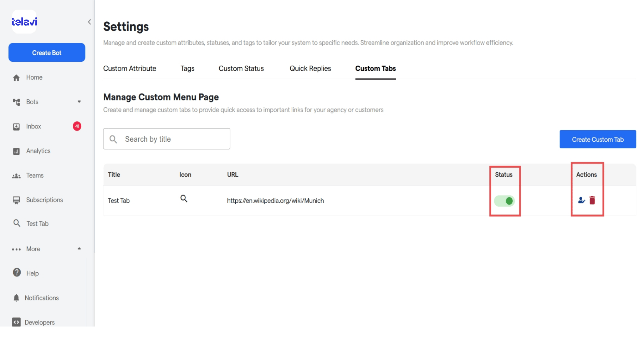
Task: Open the Home icon in sidebar
Action: coord(16,77)
